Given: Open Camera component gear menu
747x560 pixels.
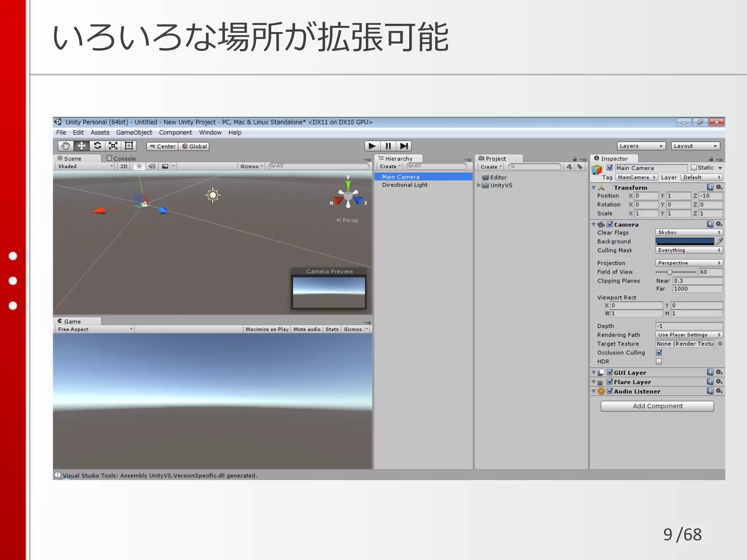Looking at the screenshot, I should click(719, 224).
